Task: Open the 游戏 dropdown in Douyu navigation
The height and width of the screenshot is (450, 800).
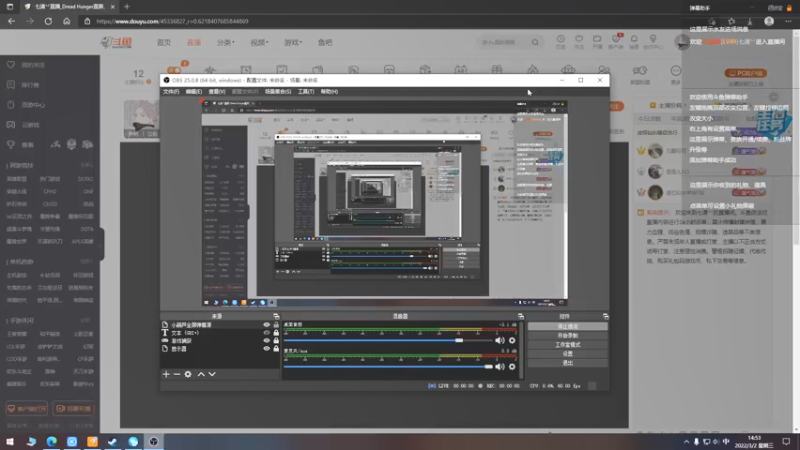Action: pyautogui.click(x=293, y=42)
